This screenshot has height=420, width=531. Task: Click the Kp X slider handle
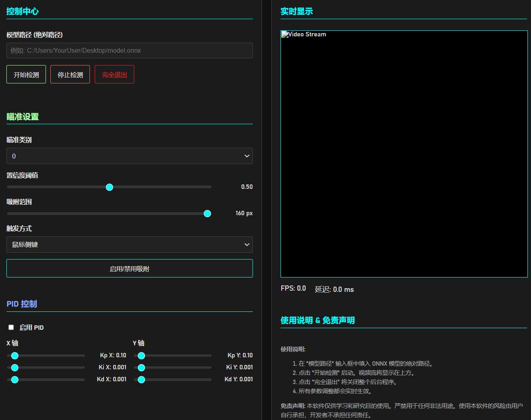click(15, 356)
